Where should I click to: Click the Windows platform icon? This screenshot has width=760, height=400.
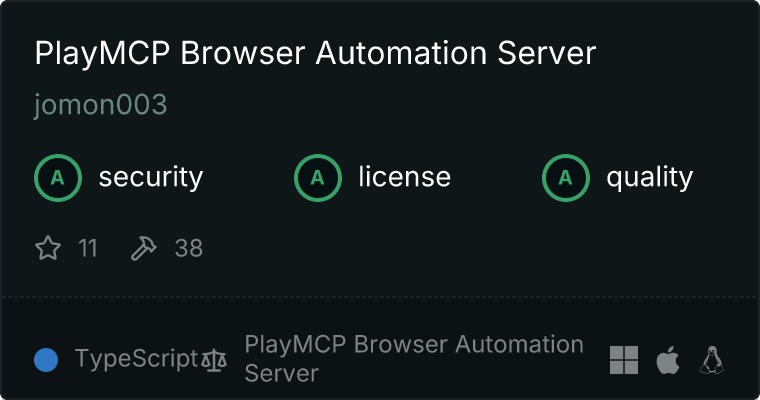624,360
